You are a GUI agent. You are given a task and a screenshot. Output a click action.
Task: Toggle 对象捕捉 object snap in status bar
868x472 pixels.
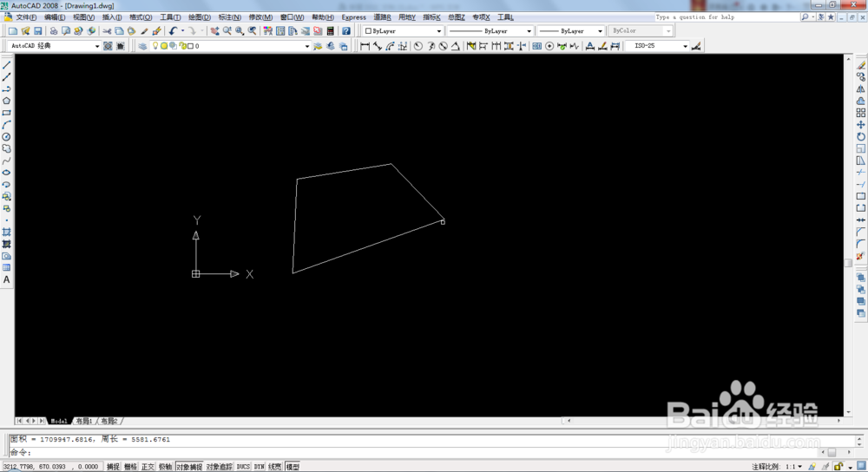click(189, 467)
